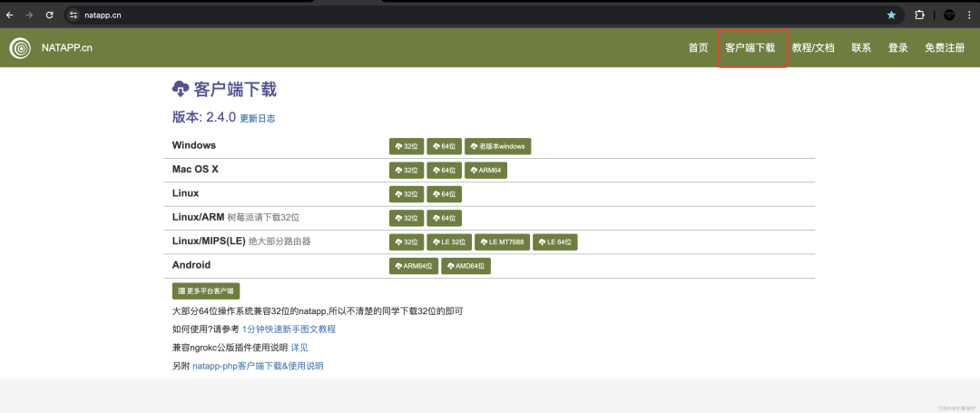Download 老版本windows client
The height and width of the screenshot is (413, 980).
click(497, 146)
